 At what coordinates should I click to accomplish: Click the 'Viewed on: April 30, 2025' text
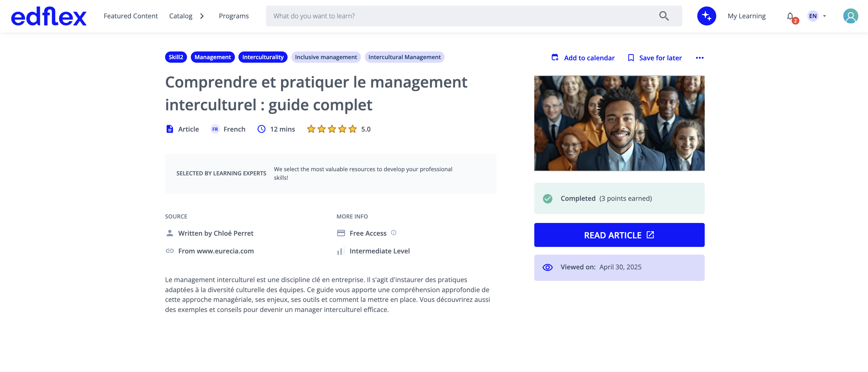click(x=601, y=267)
